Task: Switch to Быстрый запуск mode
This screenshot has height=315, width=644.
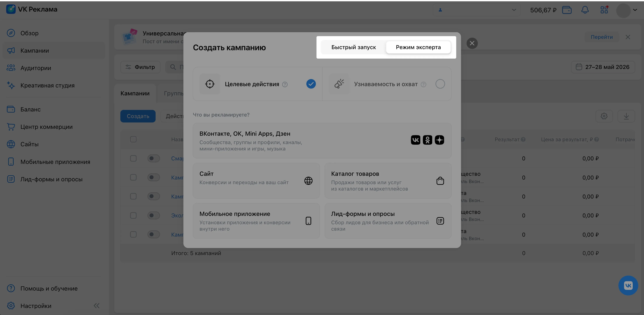Action: [x=354, y=47]
